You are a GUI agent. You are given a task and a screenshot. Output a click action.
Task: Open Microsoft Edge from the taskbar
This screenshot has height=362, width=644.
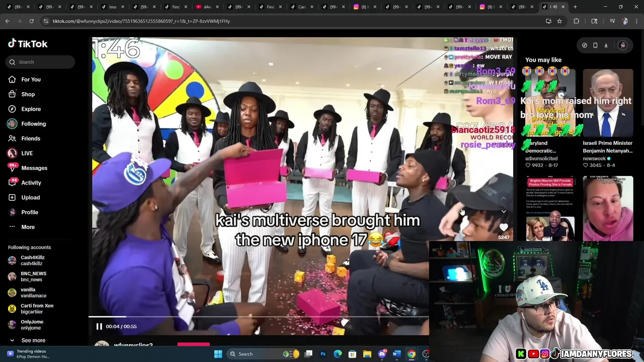pyautogui.click(x=338, y=354)
